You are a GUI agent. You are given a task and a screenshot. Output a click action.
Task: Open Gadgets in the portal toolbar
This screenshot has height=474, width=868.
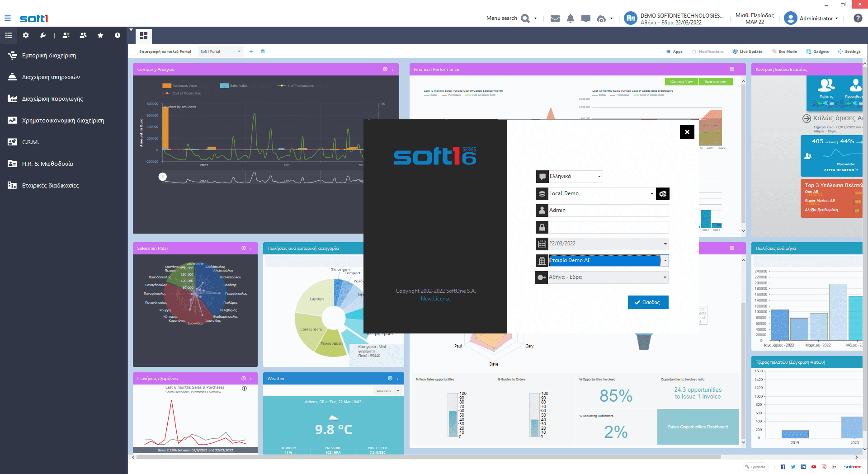click(x=817, y=52)
